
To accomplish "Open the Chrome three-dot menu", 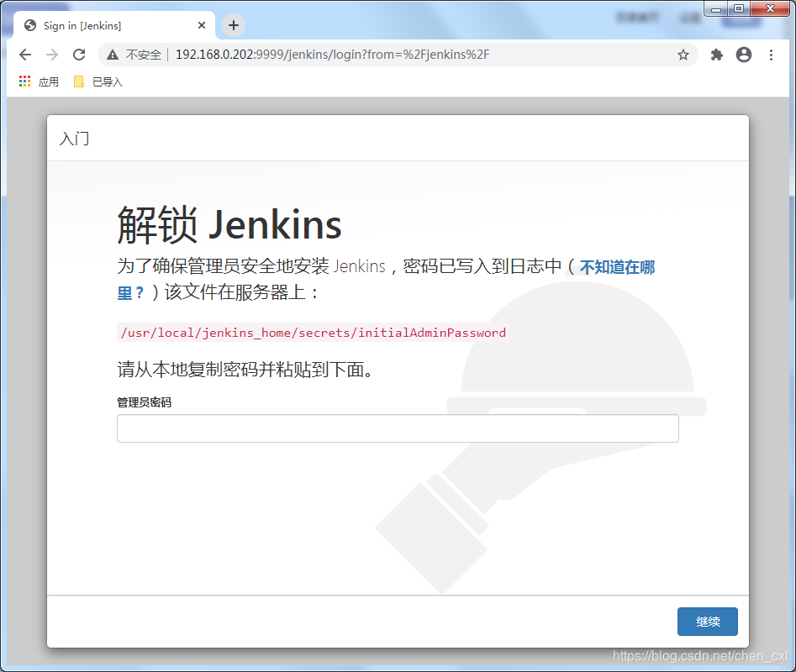I will (x=771, y=55).
